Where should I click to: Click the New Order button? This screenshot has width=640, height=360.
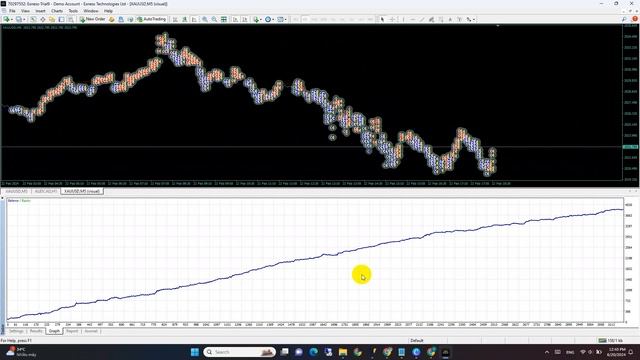pos(93,19)
